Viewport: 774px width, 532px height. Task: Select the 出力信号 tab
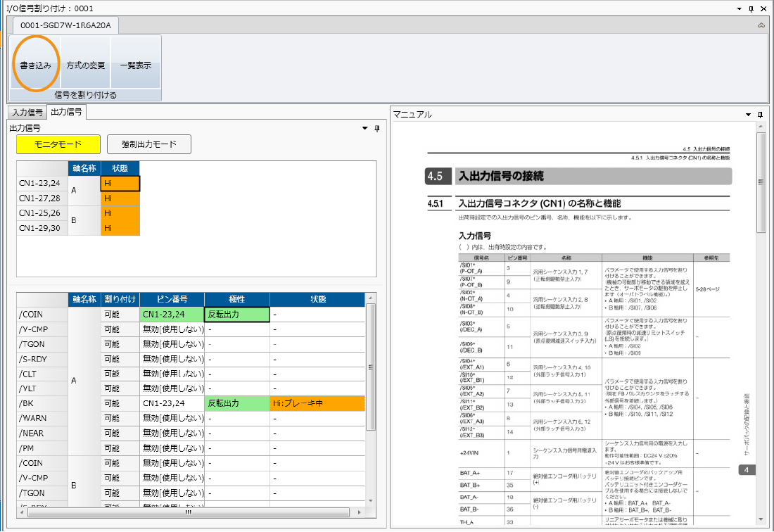pos(66,113)
